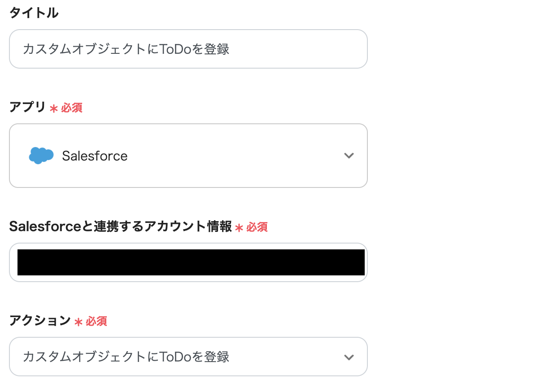Click the 必須 marker beside アプリ

coord(72,108)
